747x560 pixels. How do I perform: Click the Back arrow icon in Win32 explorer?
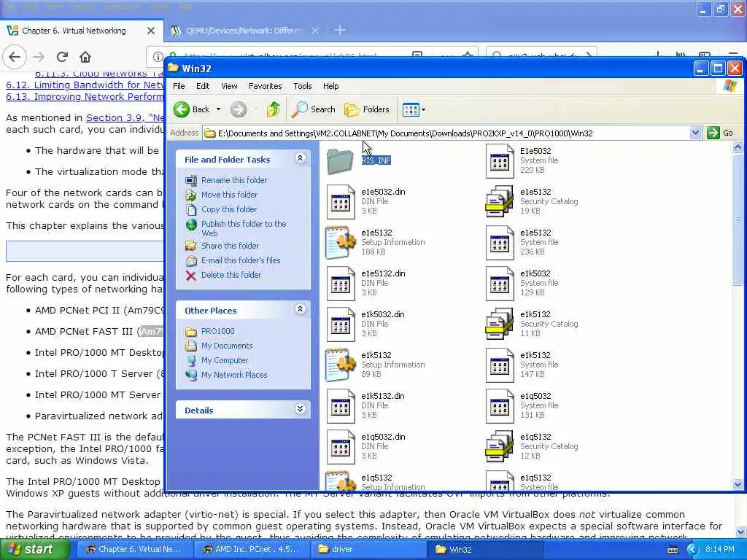[x=182, y=109]
